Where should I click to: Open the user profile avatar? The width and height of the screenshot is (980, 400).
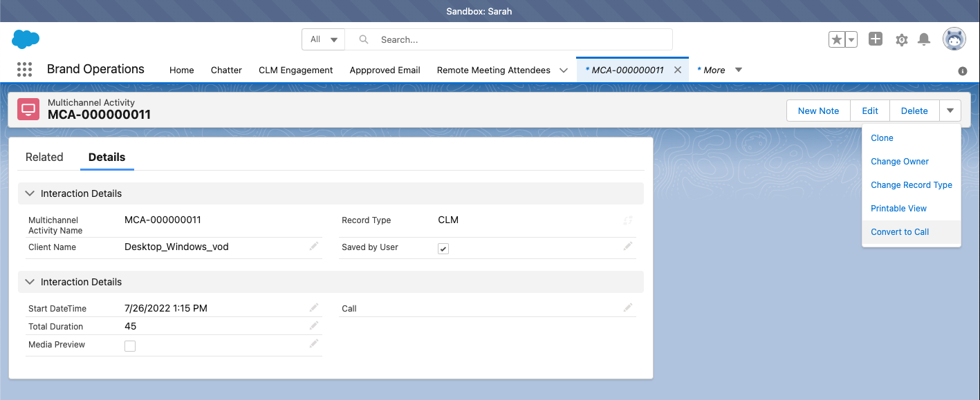click(954, 39)
